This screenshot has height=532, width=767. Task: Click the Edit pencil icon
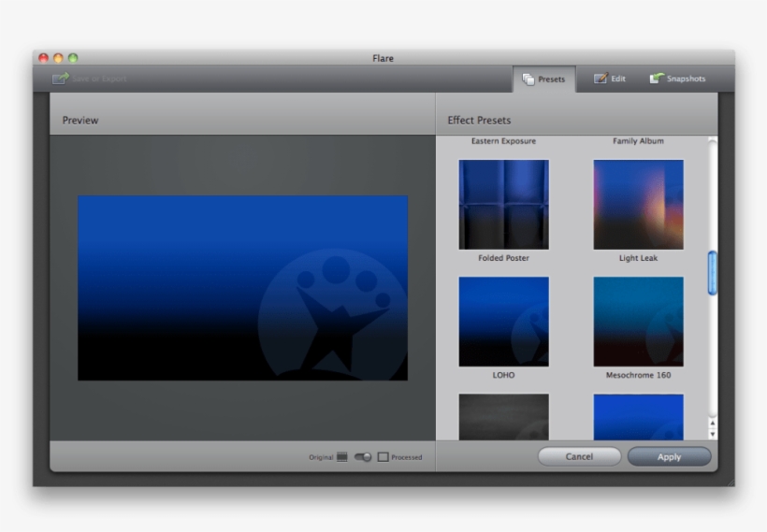pyautogui.click(x=601, y=79)
